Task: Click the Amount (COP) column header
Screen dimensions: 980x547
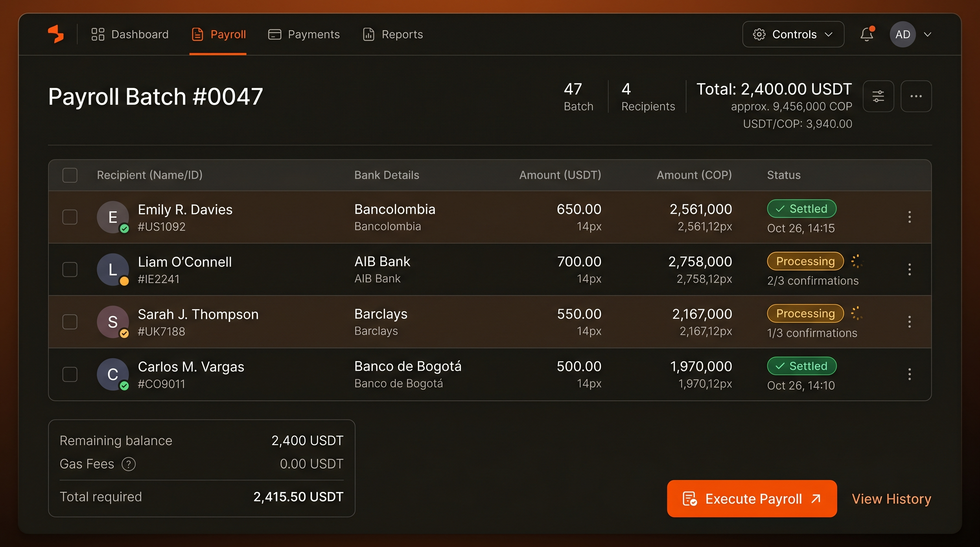Action: click(694, 175)
